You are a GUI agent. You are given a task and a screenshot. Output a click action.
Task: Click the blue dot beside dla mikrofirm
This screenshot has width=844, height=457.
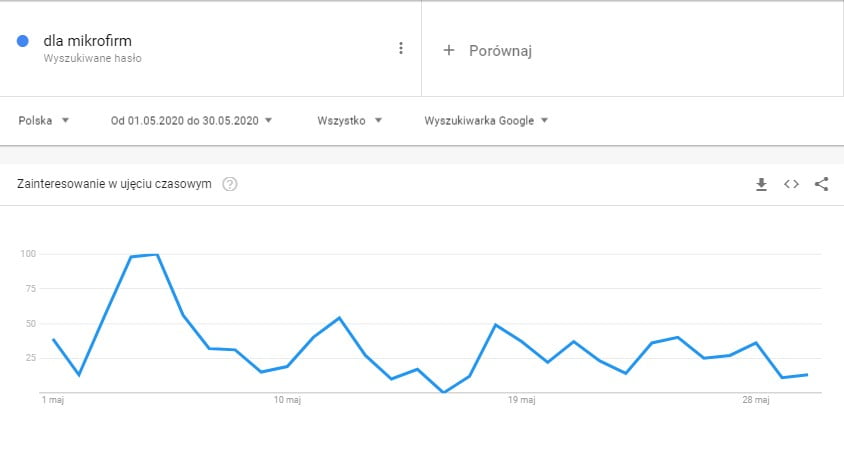click(x=23, y=41)
